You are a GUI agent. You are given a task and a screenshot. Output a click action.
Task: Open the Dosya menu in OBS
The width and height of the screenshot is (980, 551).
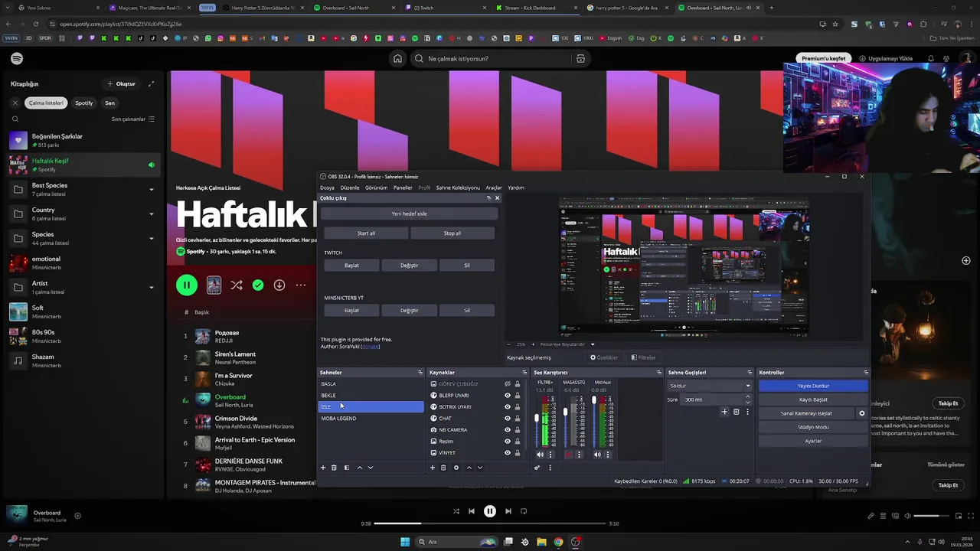coord(327,187)
